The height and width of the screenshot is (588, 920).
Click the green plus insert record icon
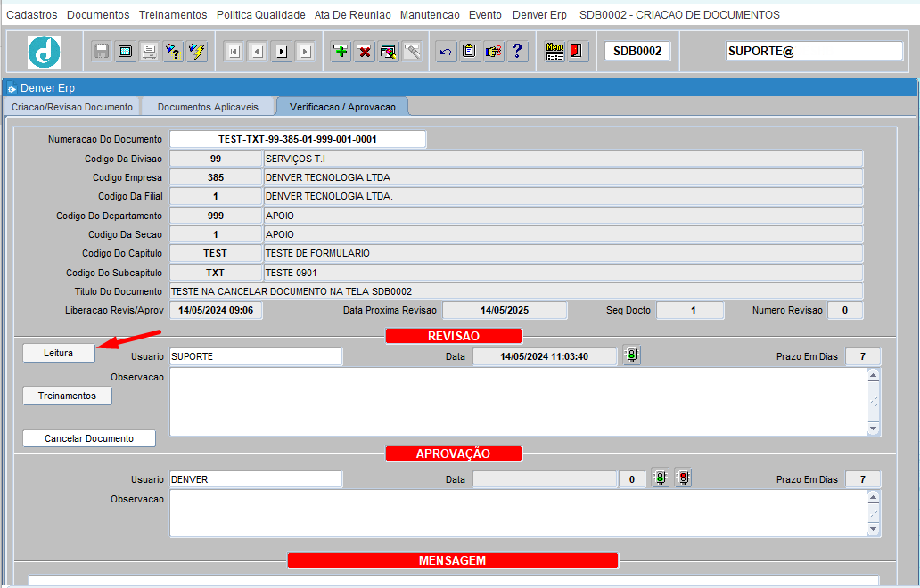[341, 52]
